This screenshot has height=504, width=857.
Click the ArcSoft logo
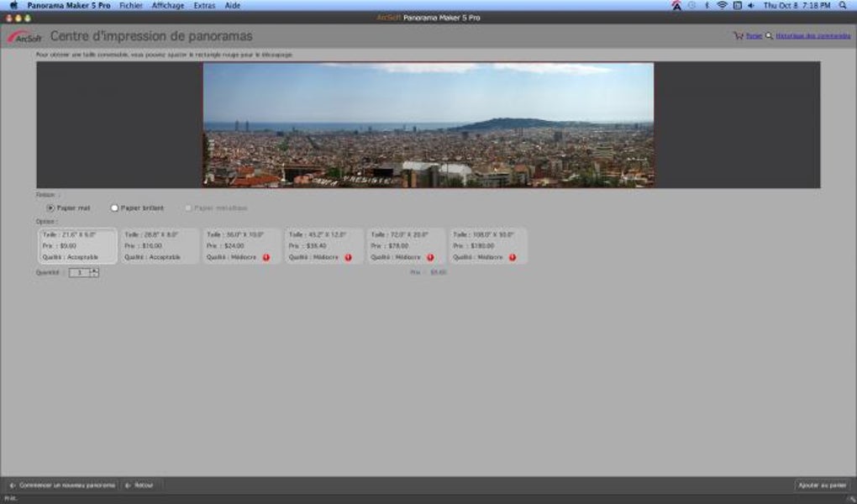click(24, 37)
